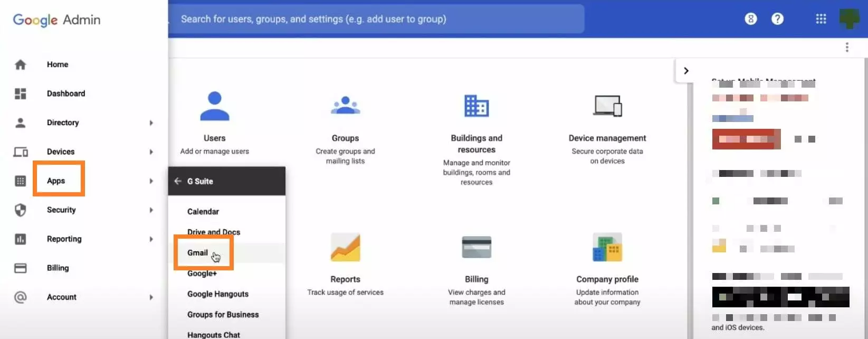Click 'Track usage of services' text

pyautogui.click(x=345, y=293)
